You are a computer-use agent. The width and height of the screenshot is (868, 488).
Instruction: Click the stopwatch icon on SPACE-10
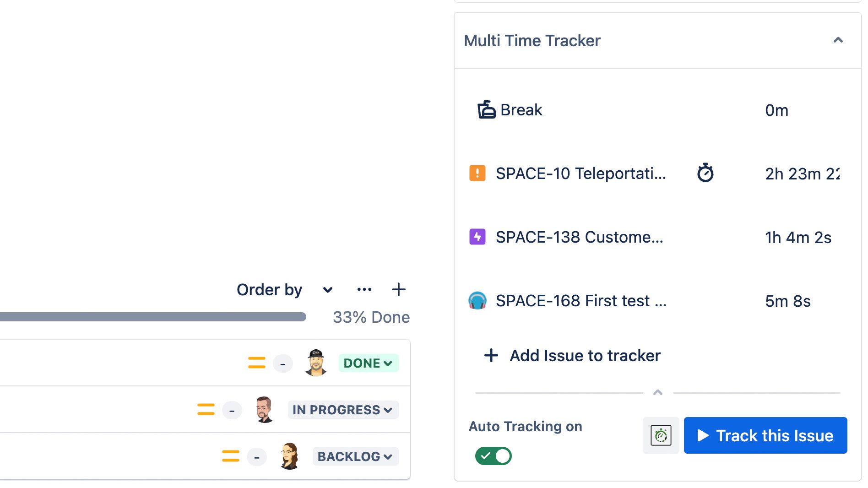(705, 173)
